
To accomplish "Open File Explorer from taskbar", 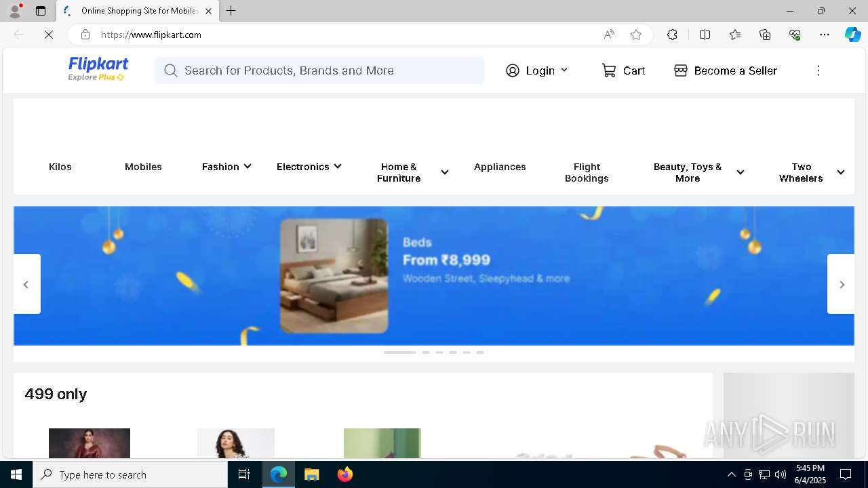I will pos(311,474).
